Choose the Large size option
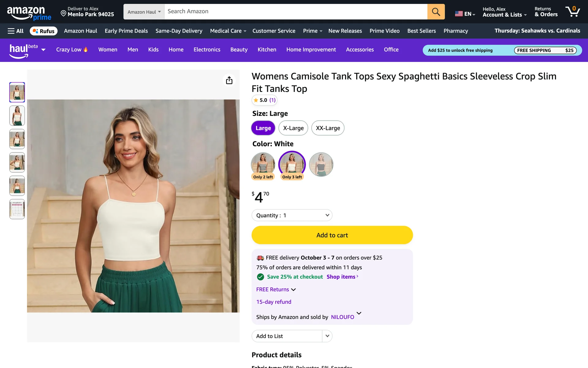Viewport: 588px width, 368px height. (263, 128)
